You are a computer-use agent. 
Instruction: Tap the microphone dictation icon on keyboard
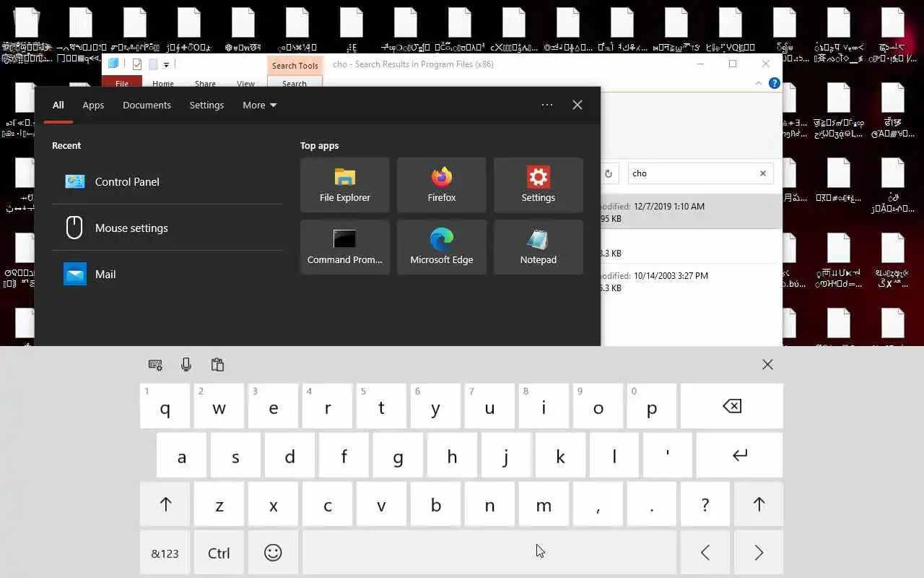[186, 365]
